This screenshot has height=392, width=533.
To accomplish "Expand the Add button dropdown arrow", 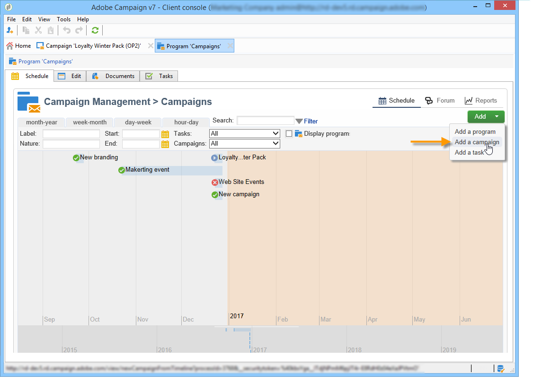I will point(497,116).
